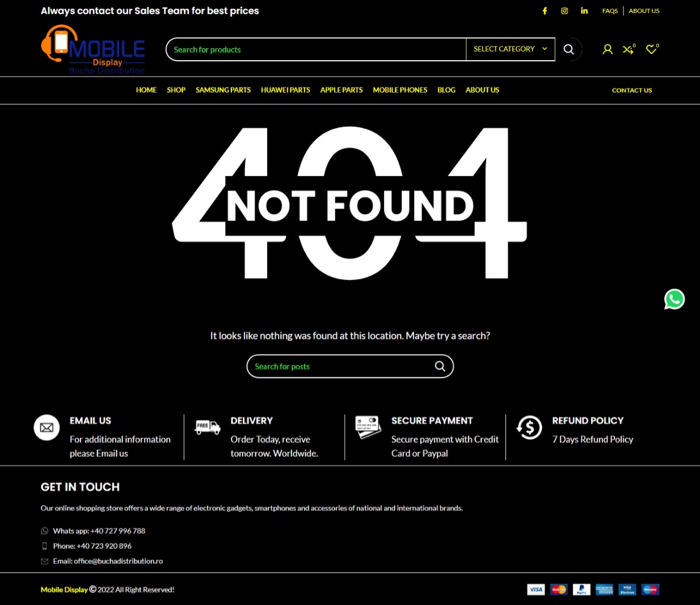The width and height of the screenshot is (700, 605).
Task: Open the wishlist heart icon
Action: (x=651, y=50)
